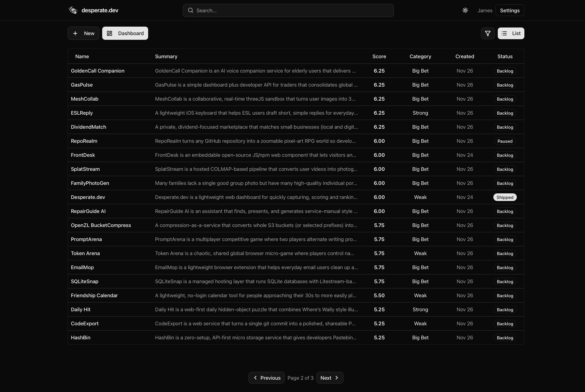585x392 pixels.
Task: Open Settings
Action: click(509, 10)
